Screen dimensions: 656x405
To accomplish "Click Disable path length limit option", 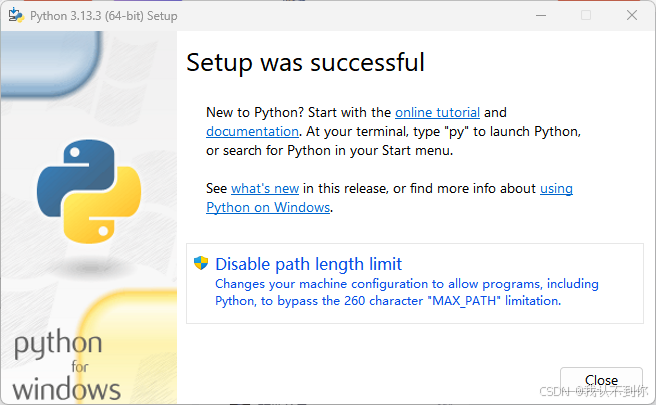I will (x=415, y=283).
